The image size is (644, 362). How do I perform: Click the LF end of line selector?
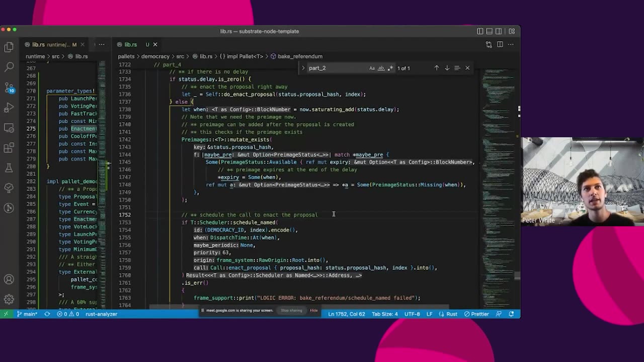tap(430, 314)
